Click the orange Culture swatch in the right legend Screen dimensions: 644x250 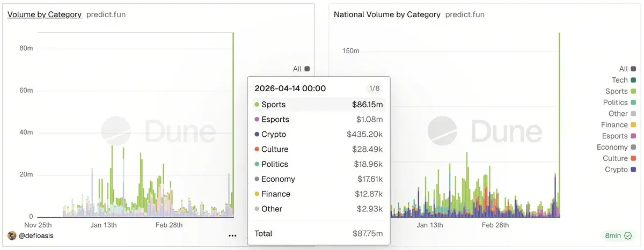[634, 158]
